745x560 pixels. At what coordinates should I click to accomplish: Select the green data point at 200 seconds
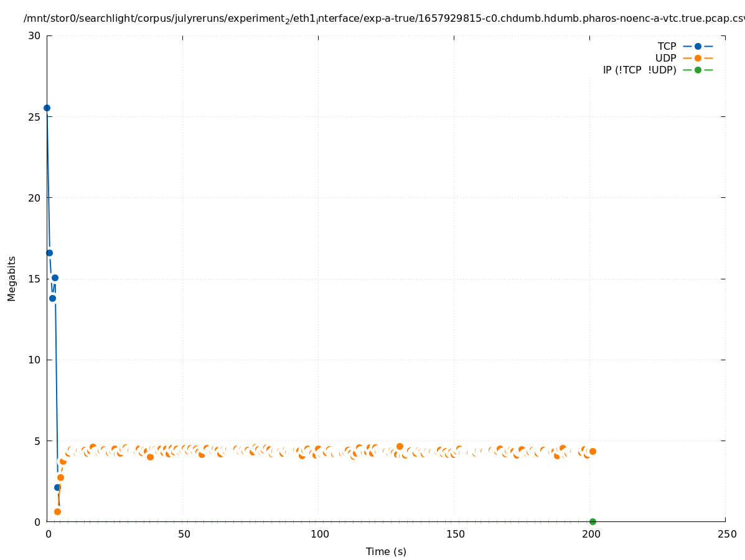tap(593, 521)
